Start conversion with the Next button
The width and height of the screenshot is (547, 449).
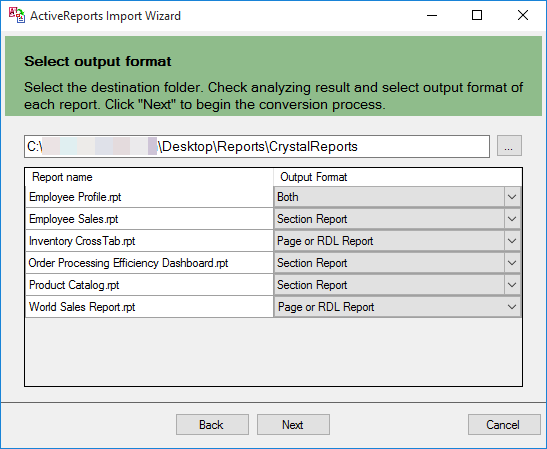pos(293,425)
